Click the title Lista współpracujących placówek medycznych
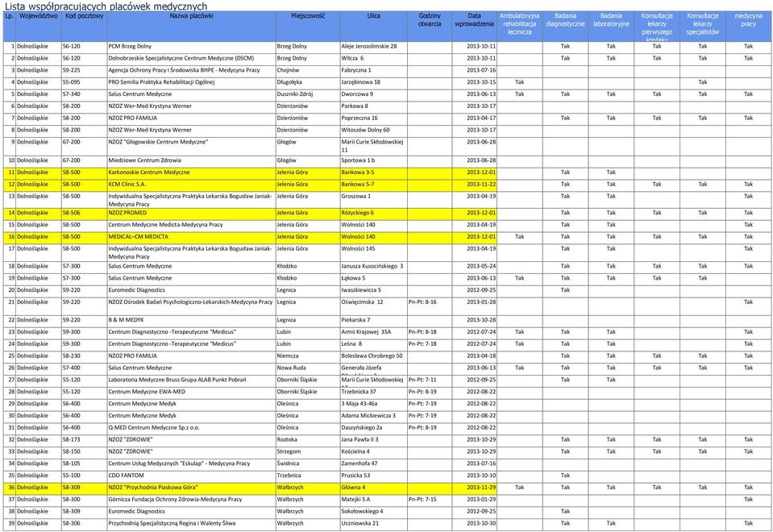The height and width of the screenshot is (532, 773). point(106,6)
